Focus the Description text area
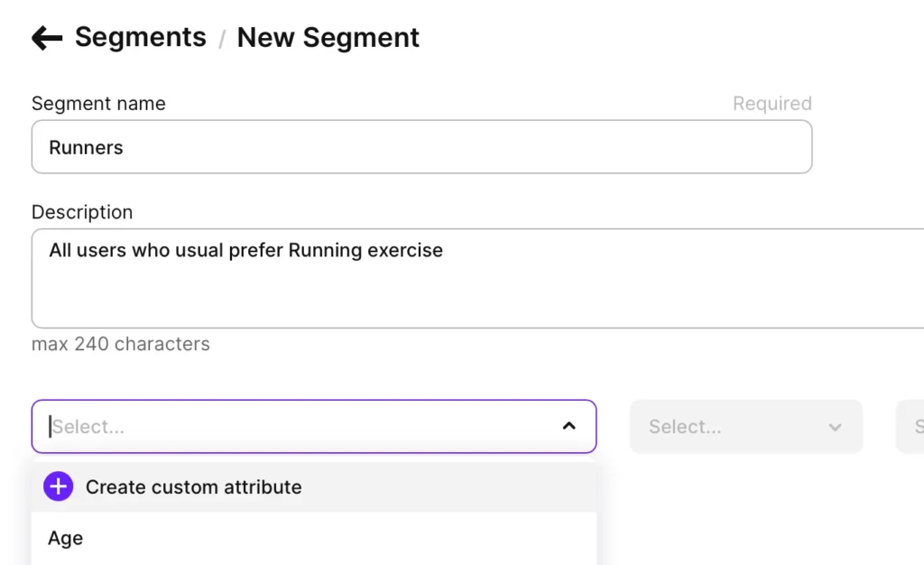 click(x=478, y=289)
